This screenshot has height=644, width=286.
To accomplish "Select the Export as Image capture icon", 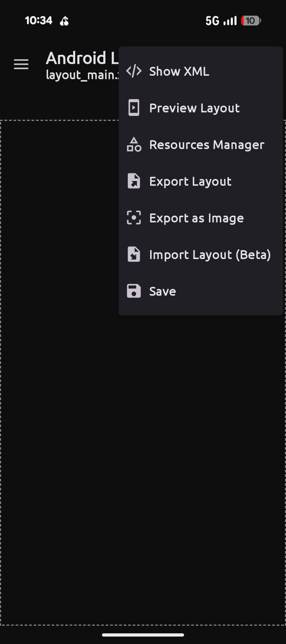I will click(x=133, y=218).
